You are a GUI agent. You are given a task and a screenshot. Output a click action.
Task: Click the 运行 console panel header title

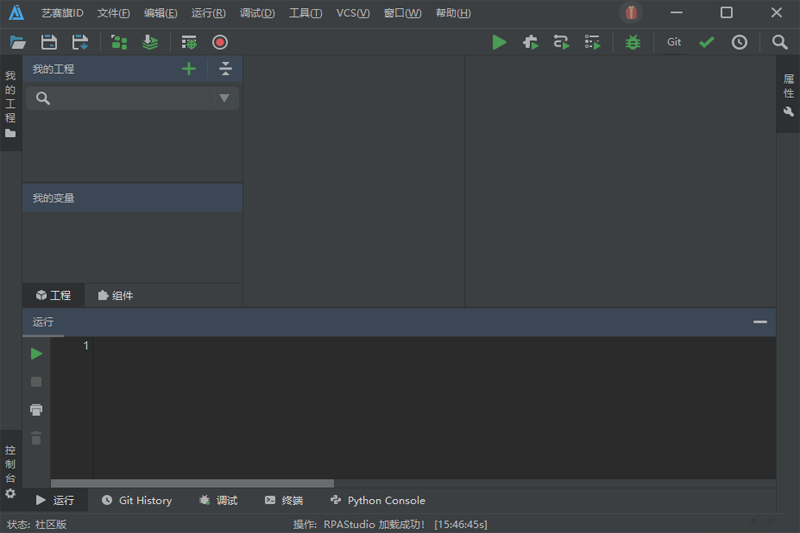point(43,322)
